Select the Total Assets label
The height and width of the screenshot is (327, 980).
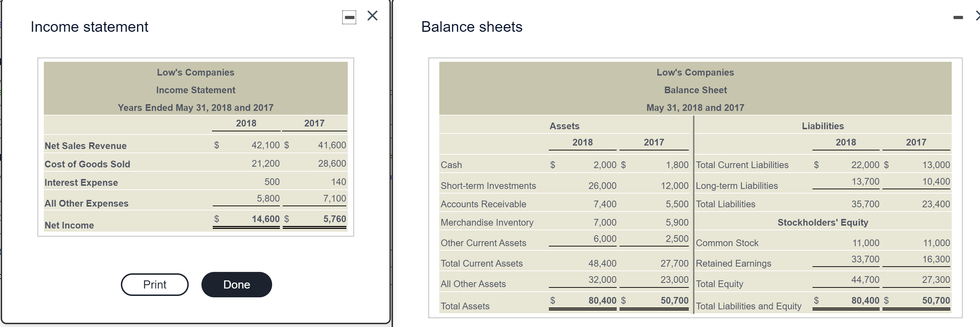tap(465, 306)
